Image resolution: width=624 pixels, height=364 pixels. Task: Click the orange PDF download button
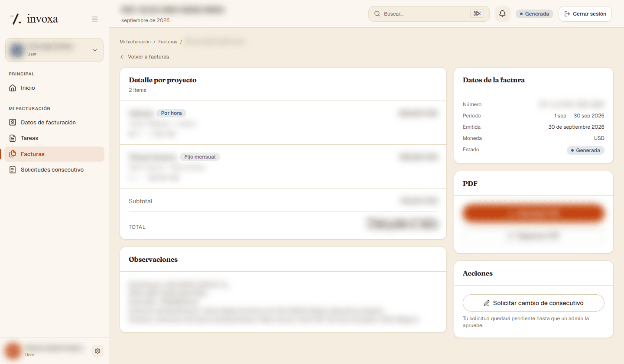point(533,213)
